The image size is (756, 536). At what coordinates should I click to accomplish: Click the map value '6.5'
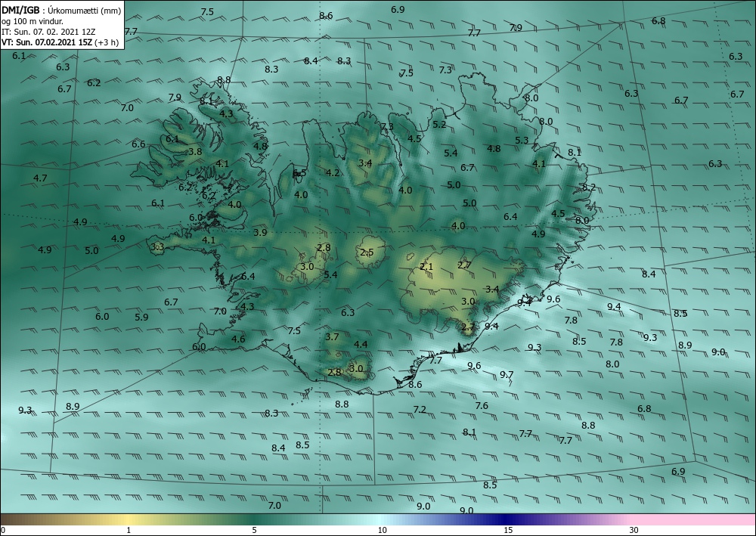point(299,173)
